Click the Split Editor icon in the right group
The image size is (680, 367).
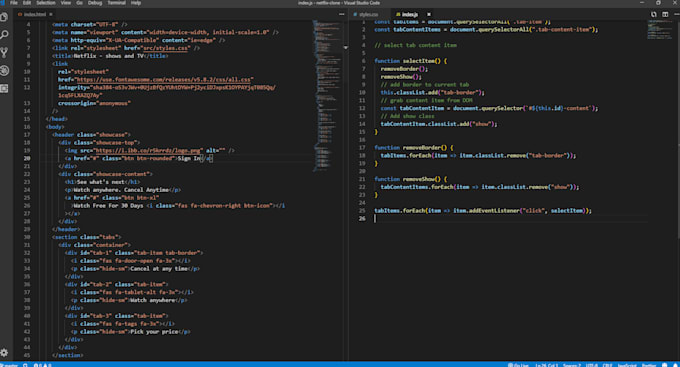coord(665,14)
